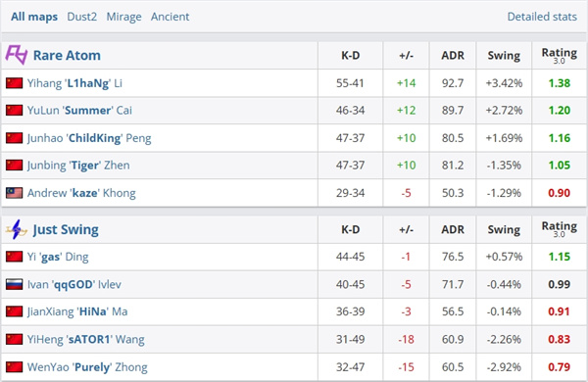Switch to the Dust2 map tab
The image size is (588, 382).
point(81,17)
